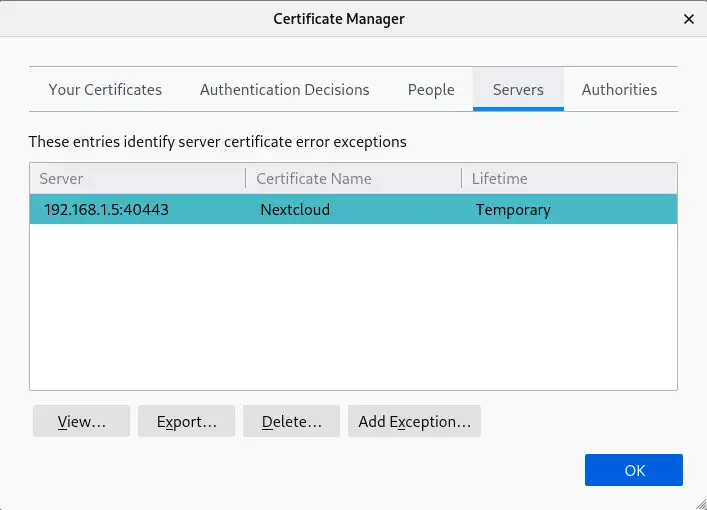Click the Certificate Manager title bar
The height and width of the screenshot is (510, 707).
point(339,19)
